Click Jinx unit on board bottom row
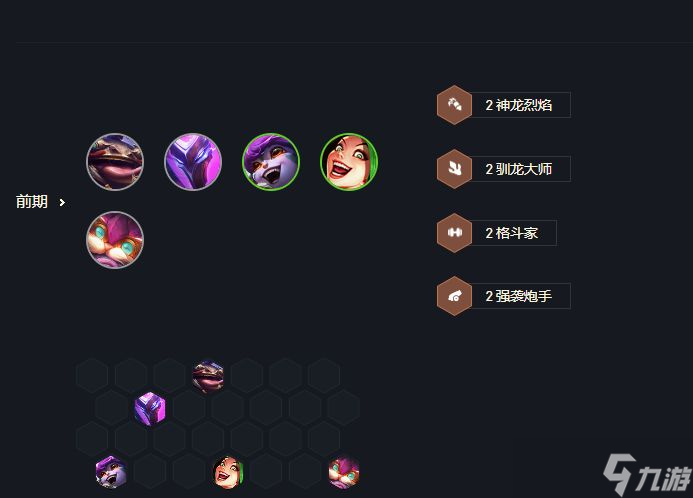Image resolution: width=693 pixels, height=498 pixels. coord(228,472)
